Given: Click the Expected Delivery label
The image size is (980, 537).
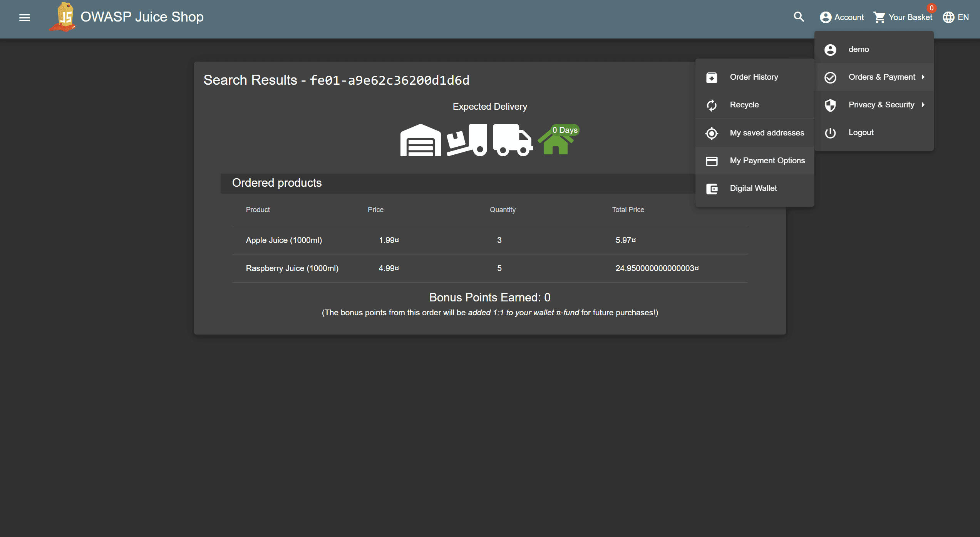Looking at the screenshot, I should click(x=490, y=107).
